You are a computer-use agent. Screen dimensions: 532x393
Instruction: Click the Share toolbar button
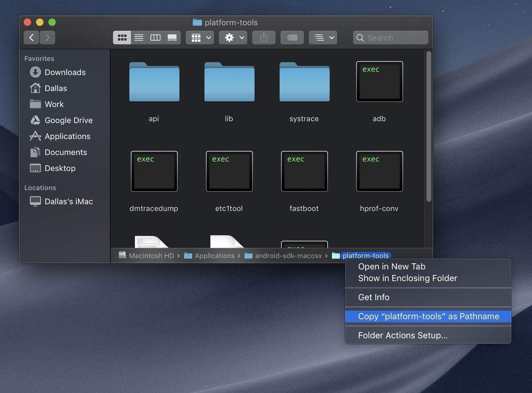264,38
